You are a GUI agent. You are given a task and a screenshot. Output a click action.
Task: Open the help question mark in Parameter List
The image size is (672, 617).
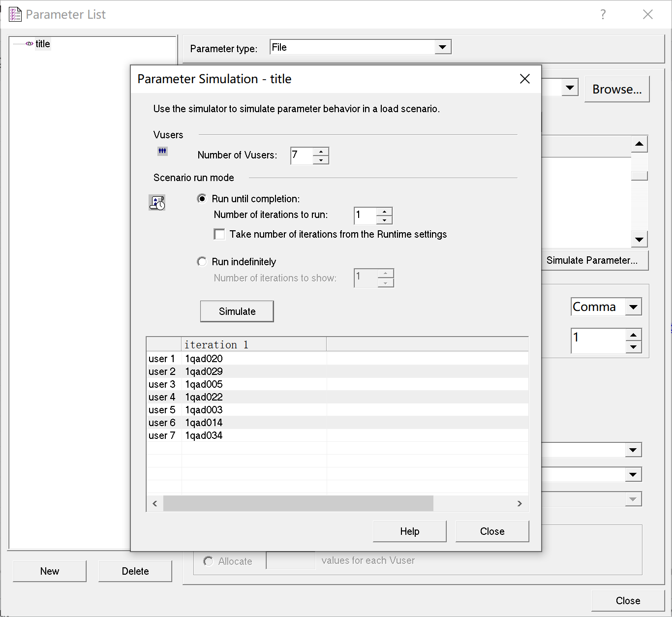603,14
